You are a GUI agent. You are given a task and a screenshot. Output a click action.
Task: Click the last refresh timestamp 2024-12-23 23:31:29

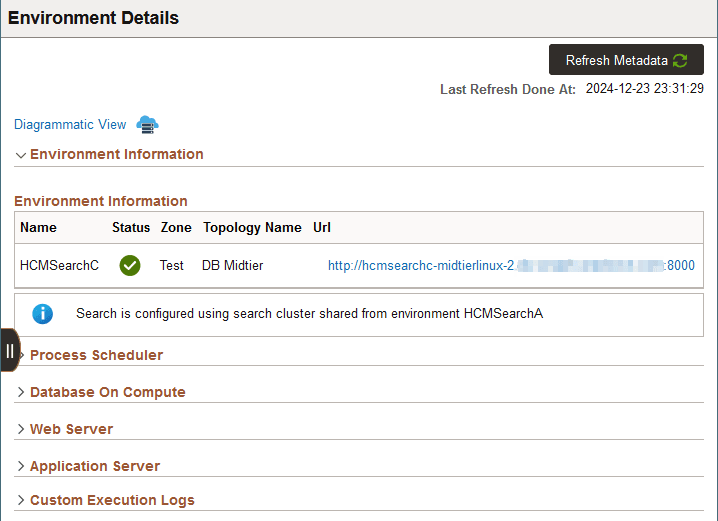(645, 88)
